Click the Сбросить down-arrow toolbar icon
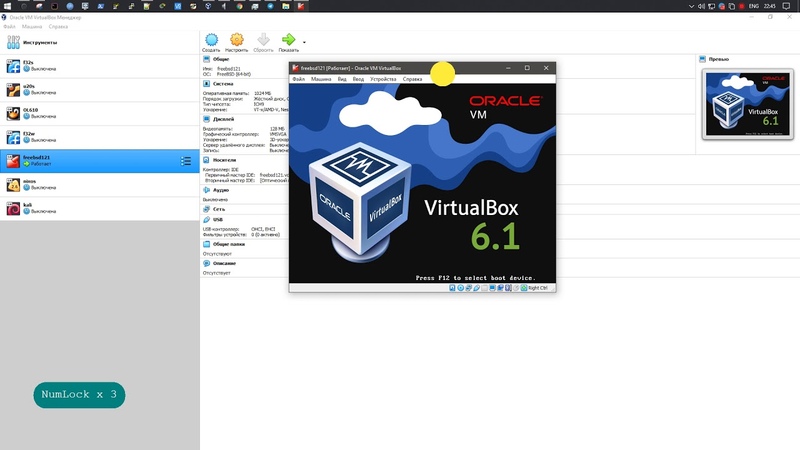 click(263, 40)
